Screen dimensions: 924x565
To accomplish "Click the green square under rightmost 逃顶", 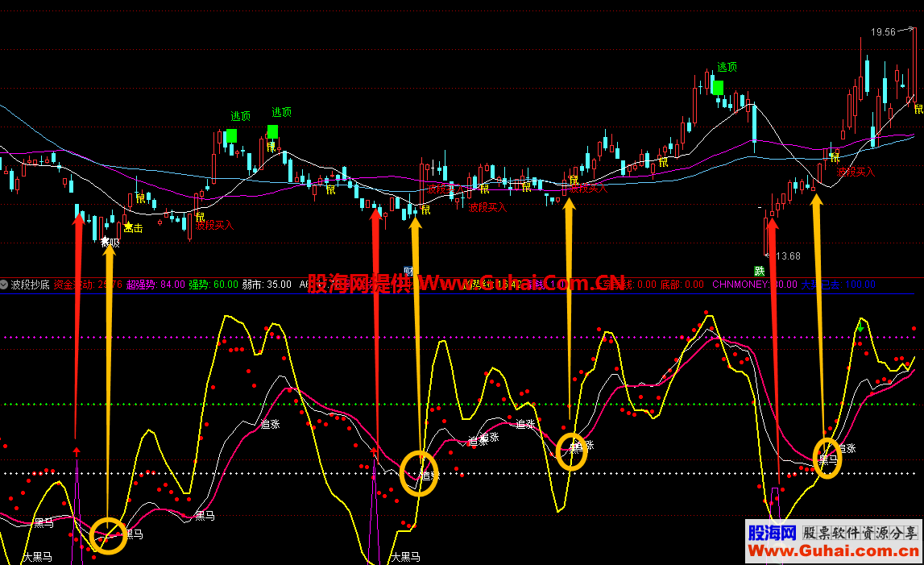I will click(718, 88).
